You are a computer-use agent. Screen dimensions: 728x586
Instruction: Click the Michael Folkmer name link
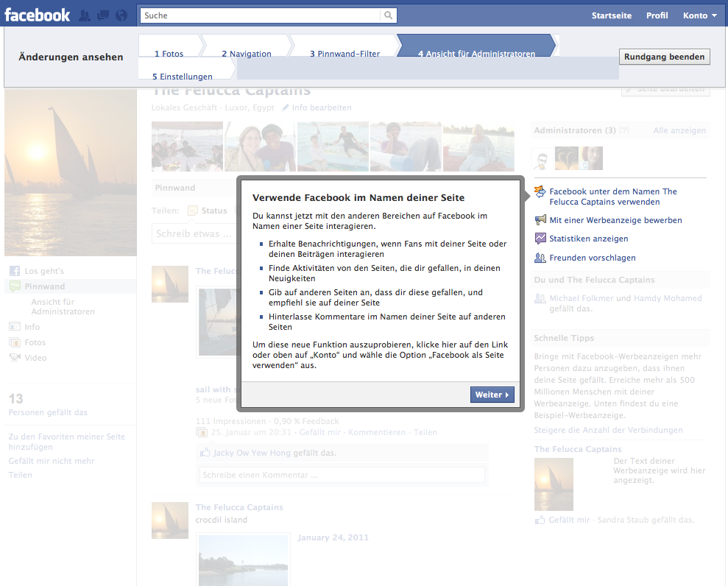(x=582, y=298)
